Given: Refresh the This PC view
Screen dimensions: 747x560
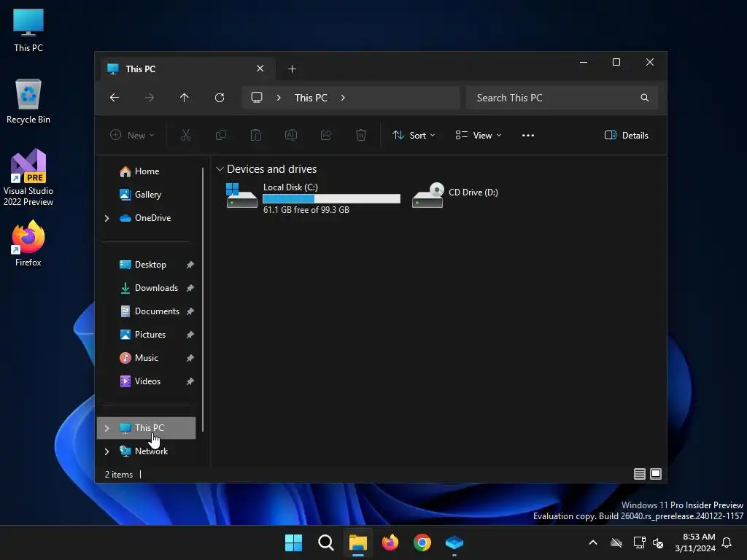Looking at the screenshot, I should click(x=220, y=98).
